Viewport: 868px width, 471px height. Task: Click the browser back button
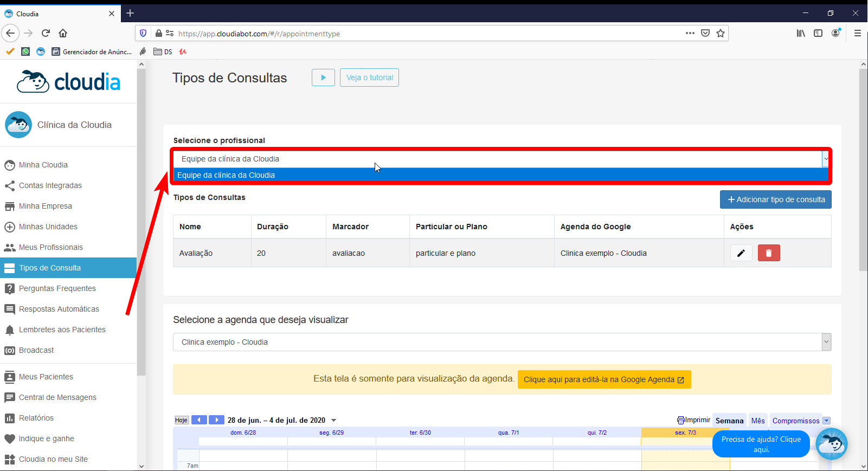(x=10, y=33)
